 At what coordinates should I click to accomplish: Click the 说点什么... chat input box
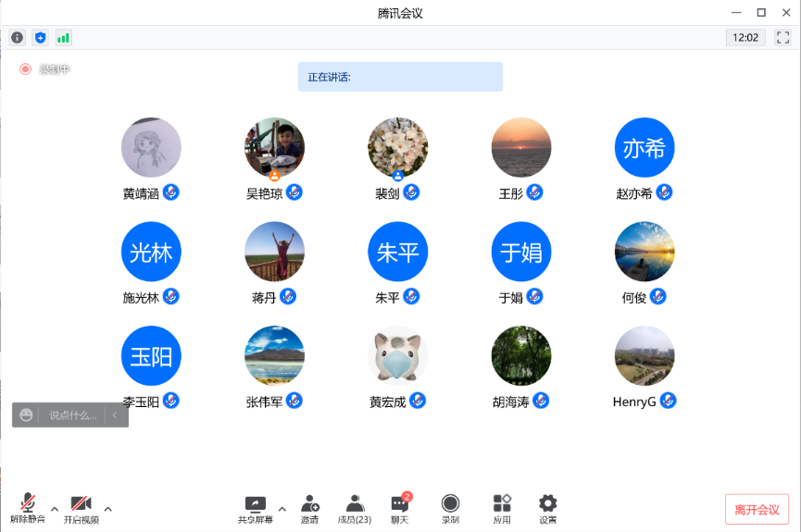pyautogui.click(x=72, y=415)
